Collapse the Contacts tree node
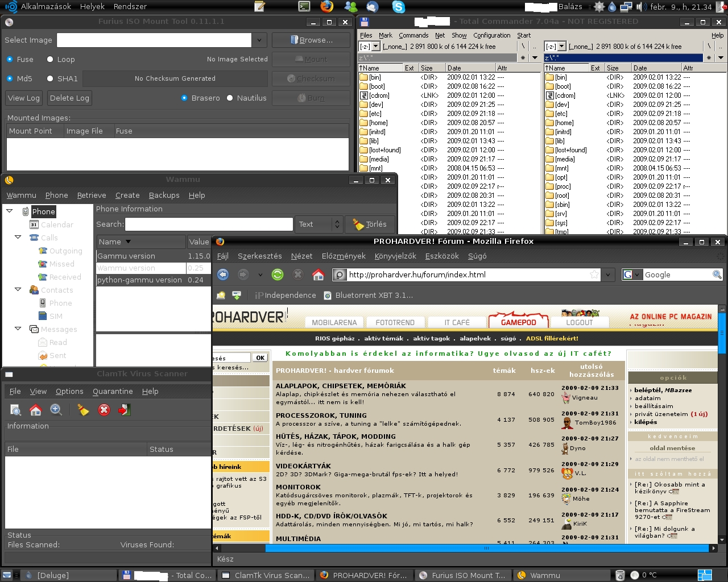This screenshot has width=728, height=582. click(18, 289)
